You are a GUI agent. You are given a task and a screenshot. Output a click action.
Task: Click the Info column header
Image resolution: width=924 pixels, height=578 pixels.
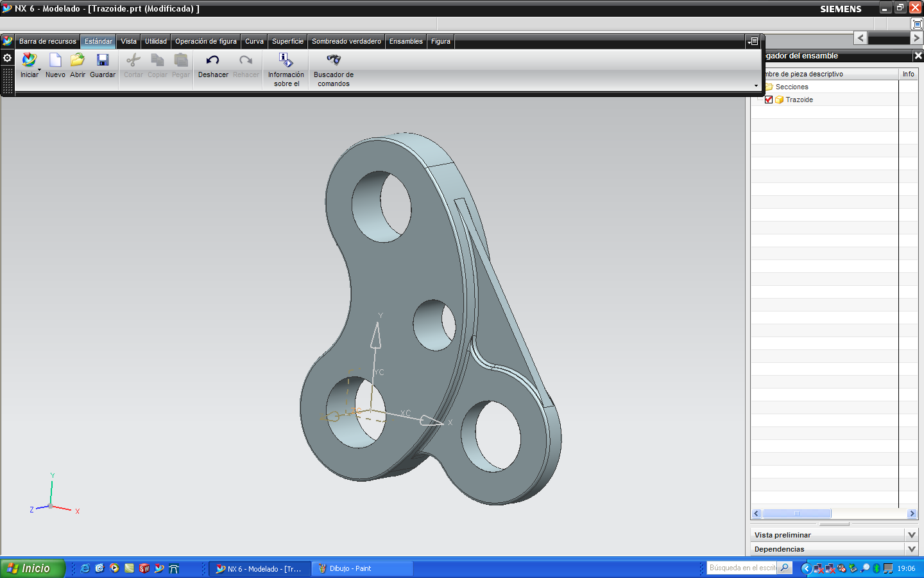[908, 74]
